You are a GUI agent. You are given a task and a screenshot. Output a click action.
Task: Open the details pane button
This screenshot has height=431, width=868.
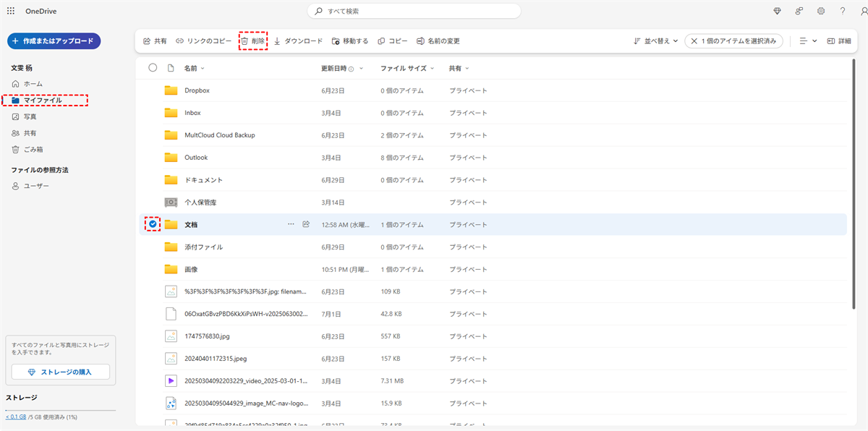[x=839, y=41]
